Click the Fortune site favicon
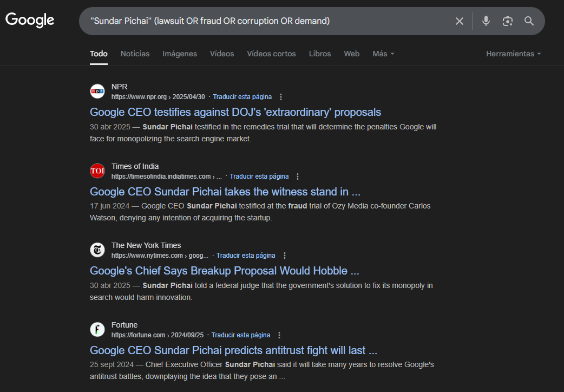 [x=97, y=329]
